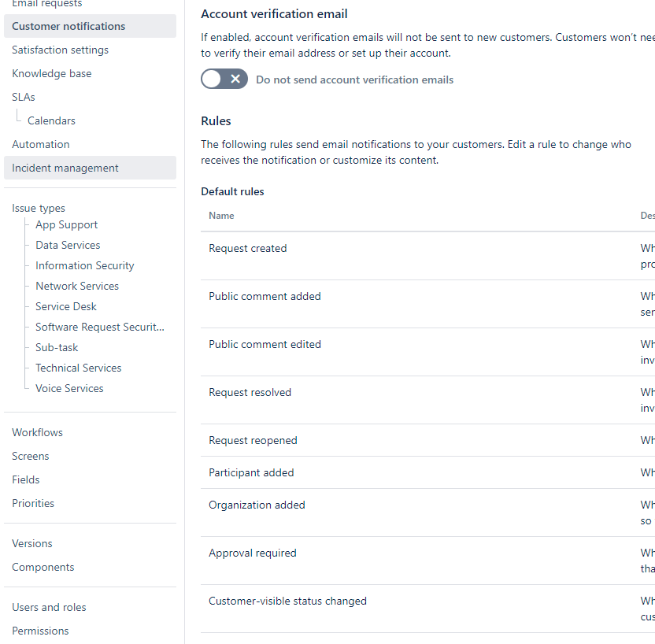Edit the Approval required notification rule
This screenshot has width=655, height=644.
pyautogui.click(x=253, y=553)
